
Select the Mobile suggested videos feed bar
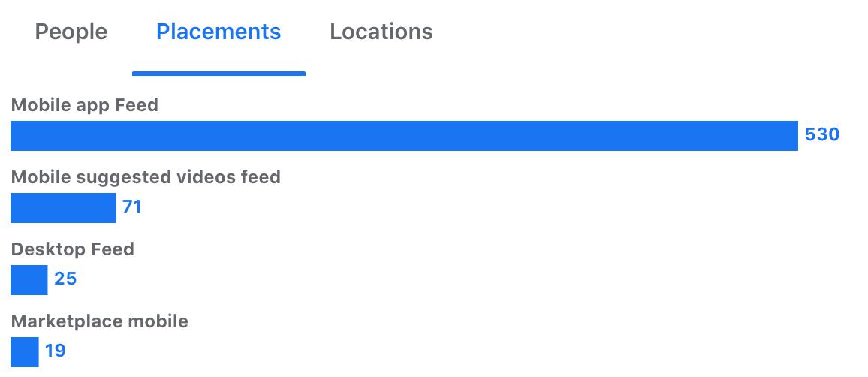click(63, 207)
